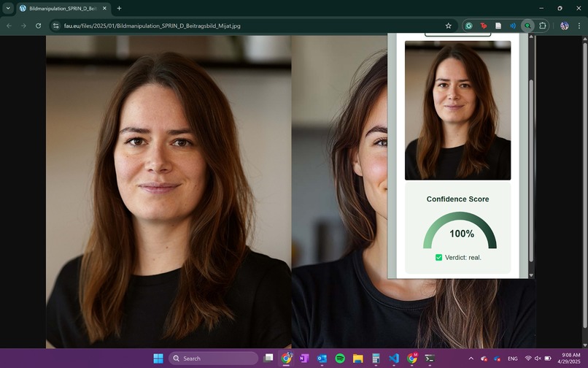Open OneNote from the taskbar
This screenshot has width=588, height=368.
point(304,359)
